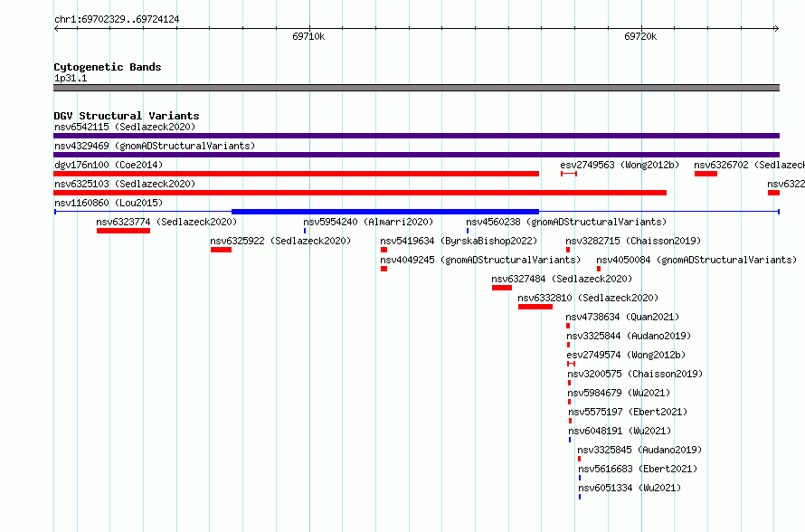Screen dimensions: 805x532
Task: Select the red marker under nsv4738634
Action: click(568, 326)
